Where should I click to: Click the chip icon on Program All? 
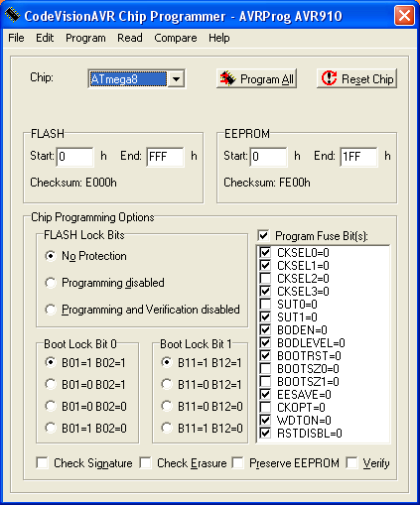tap(227, 78)
